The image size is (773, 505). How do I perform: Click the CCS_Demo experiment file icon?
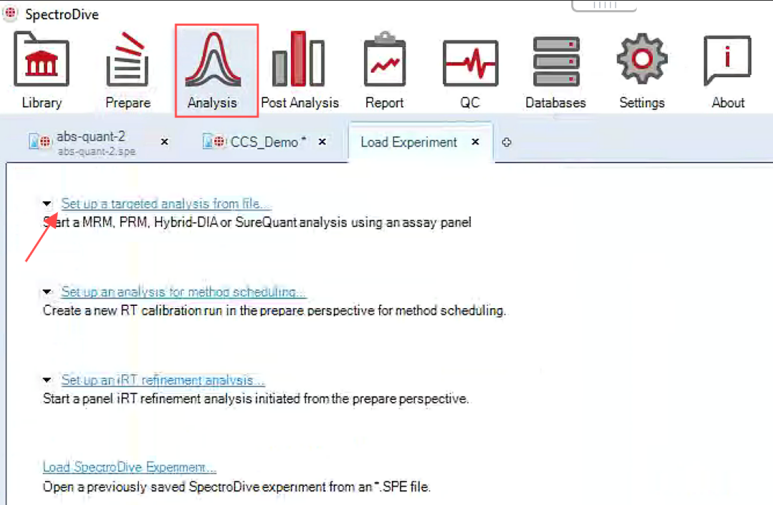[x=213, y=142]
